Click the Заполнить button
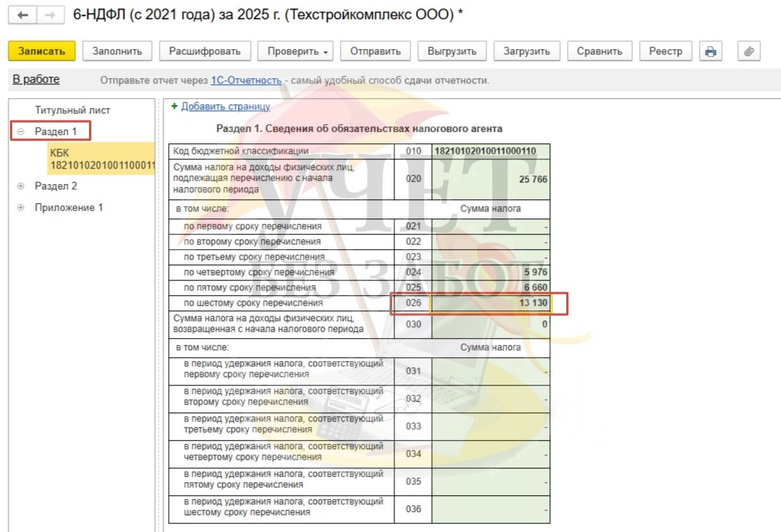Image resolution: width=781 pixels, height=532 pixels. coord(117,51)
